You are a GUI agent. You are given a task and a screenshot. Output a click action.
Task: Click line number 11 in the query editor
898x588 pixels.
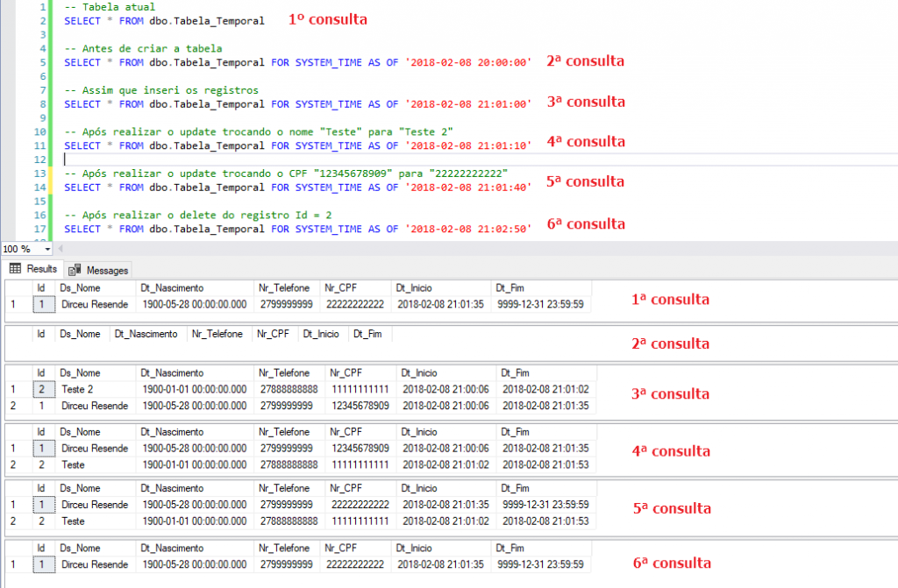click(40, 145)
